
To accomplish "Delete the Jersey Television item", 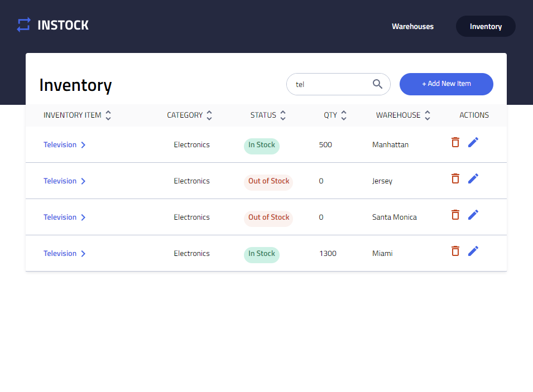I will pyautogui.click(x=455, y=178).
